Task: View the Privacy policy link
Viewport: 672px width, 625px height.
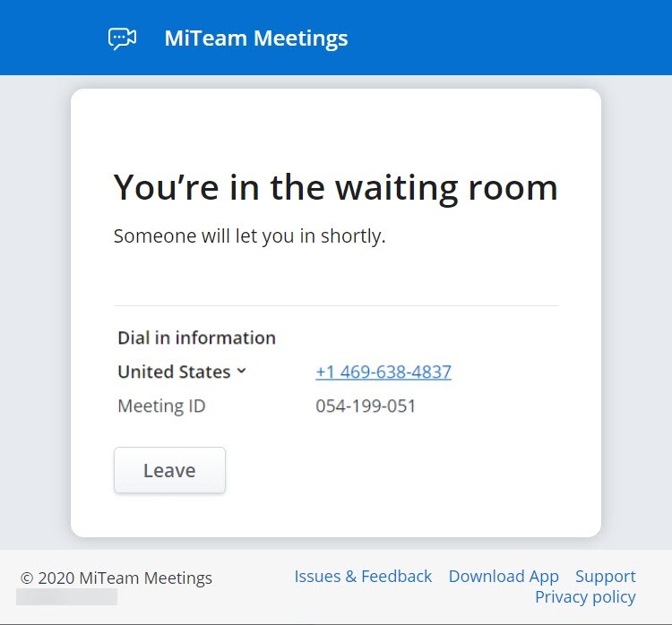Action: coord(585,597)
